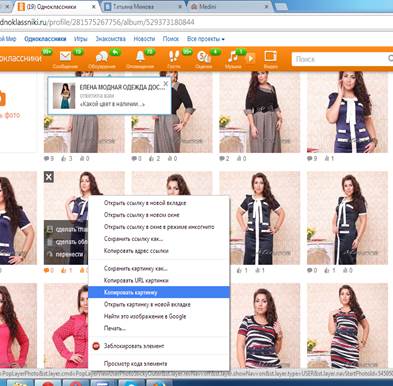Open the Обсуждения speech bubbles icon
The width and height of the screenshot is (393, 386).
tap(101, 57)
